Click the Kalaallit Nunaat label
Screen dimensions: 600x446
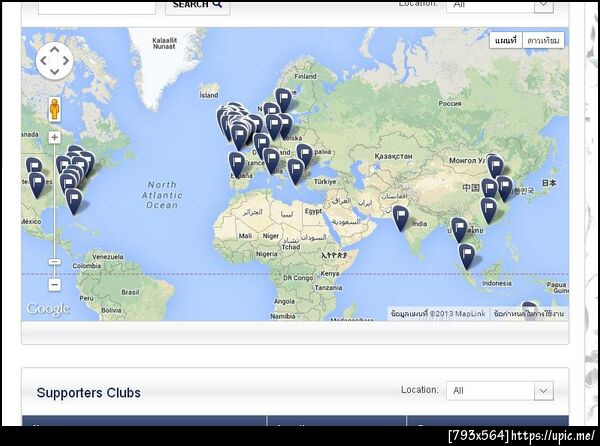point(165,43)
